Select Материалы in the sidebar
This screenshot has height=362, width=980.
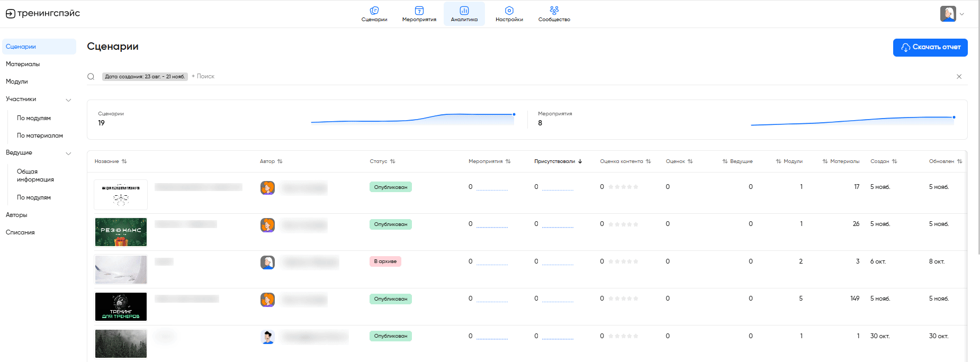coord(23,64)
